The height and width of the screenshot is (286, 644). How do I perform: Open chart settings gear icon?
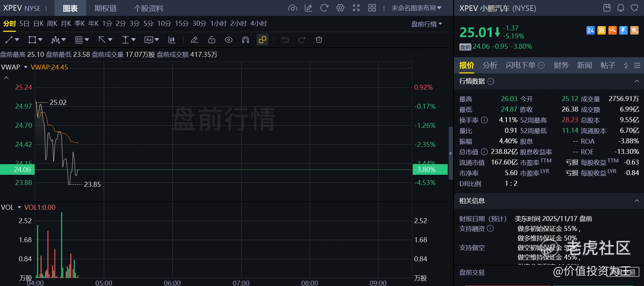340,8
